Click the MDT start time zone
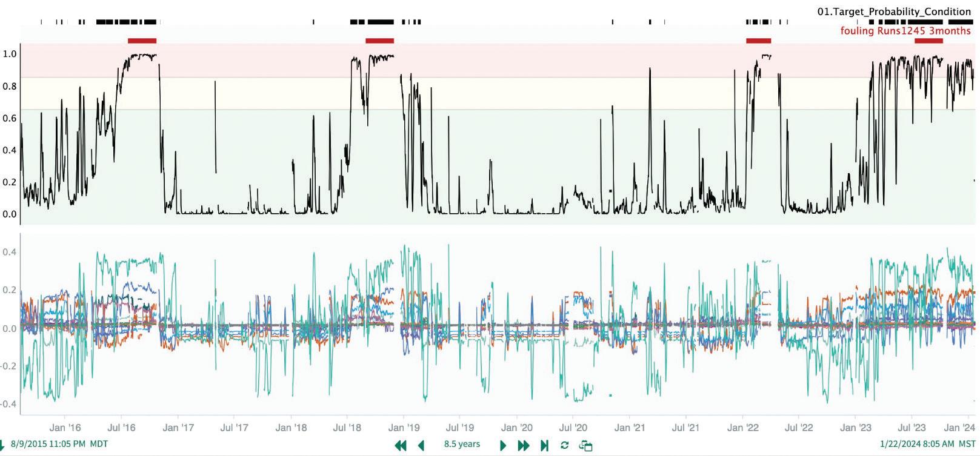This screenshot has height=456, width=980. [99, 444]
